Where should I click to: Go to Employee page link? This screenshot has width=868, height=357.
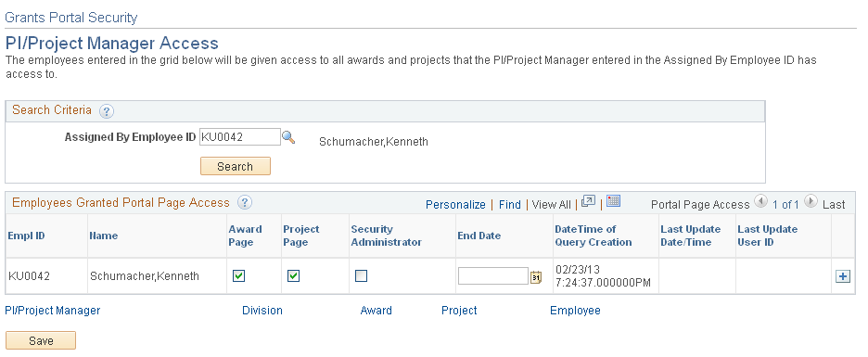point(575,311)
